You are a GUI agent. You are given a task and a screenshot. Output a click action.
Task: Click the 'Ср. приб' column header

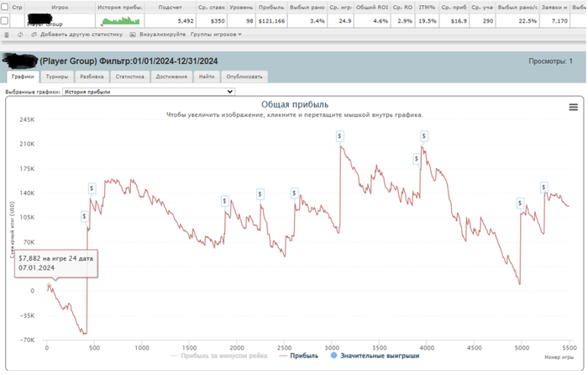click(454, 7)
